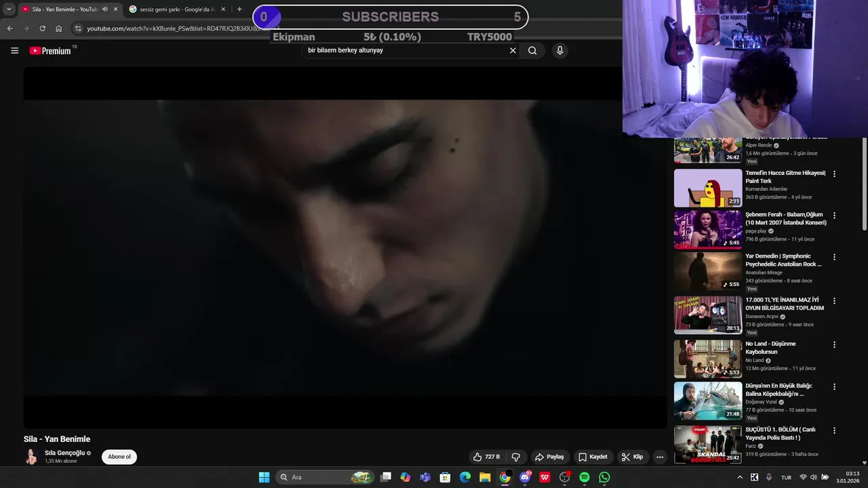868x488 pixels.
Task: View site information icon in address bar
Action: click(78, 28)
